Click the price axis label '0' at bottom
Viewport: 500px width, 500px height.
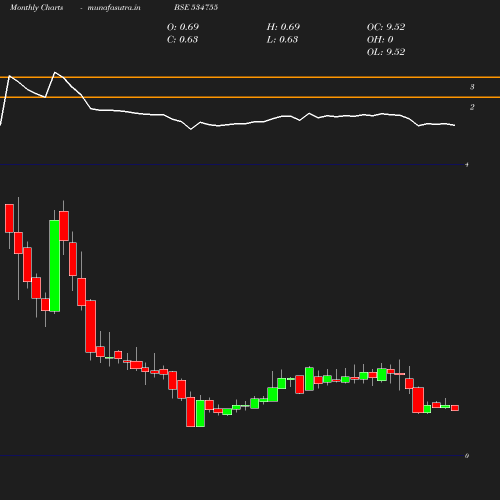pyautogui.click(x=467, y=456)
